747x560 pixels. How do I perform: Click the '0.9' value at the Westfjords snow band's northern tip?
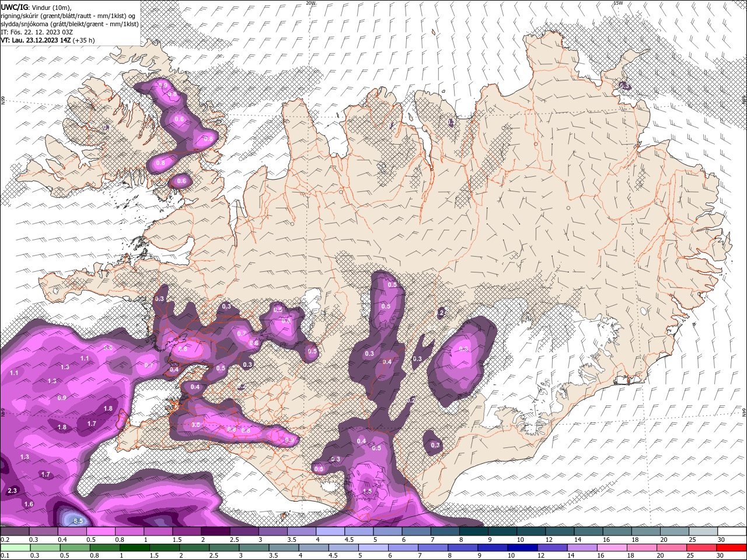coord(163,85)
